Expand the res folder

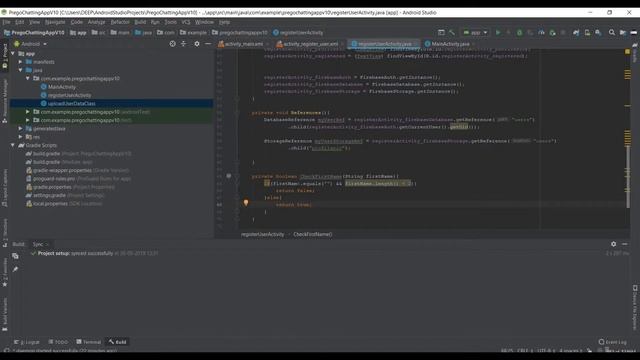(x=20, y=137)
